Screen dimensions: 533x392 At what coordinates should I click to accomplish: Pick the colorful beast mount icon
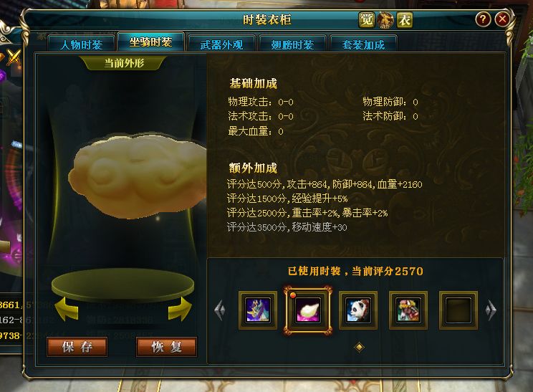coord(408,310)
